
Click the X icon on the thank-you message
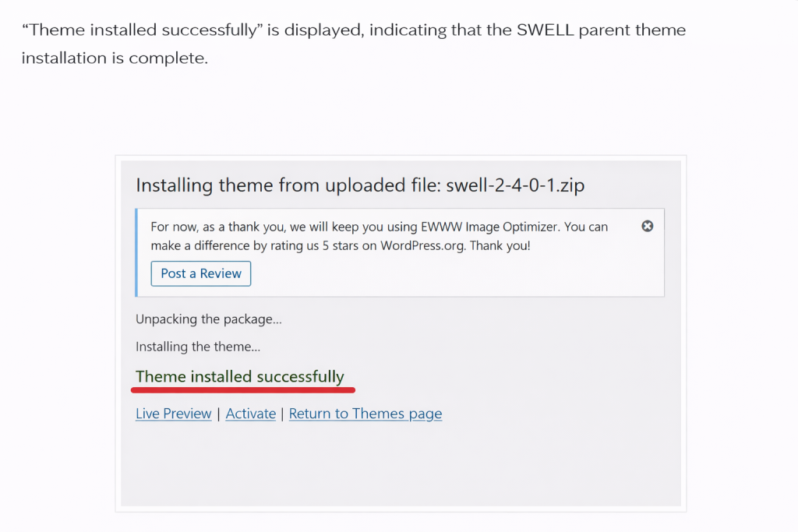point(648,226)
